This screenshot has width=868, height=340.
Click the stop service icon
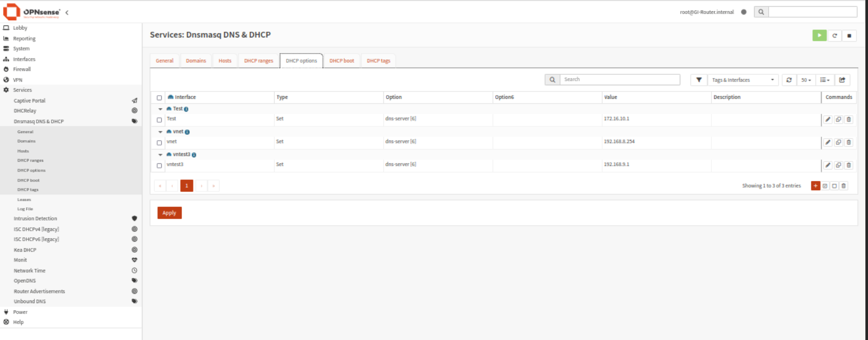point(849,35)
